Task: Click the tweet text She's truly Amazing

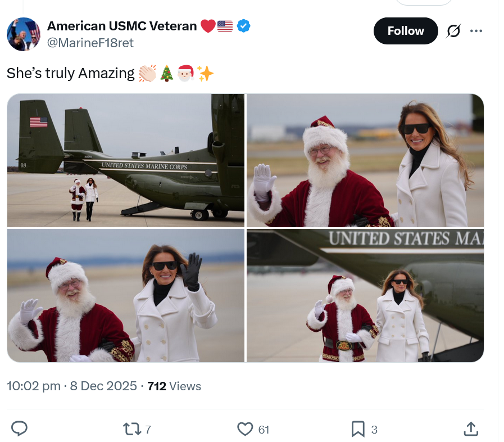Action: pos(71,73)
